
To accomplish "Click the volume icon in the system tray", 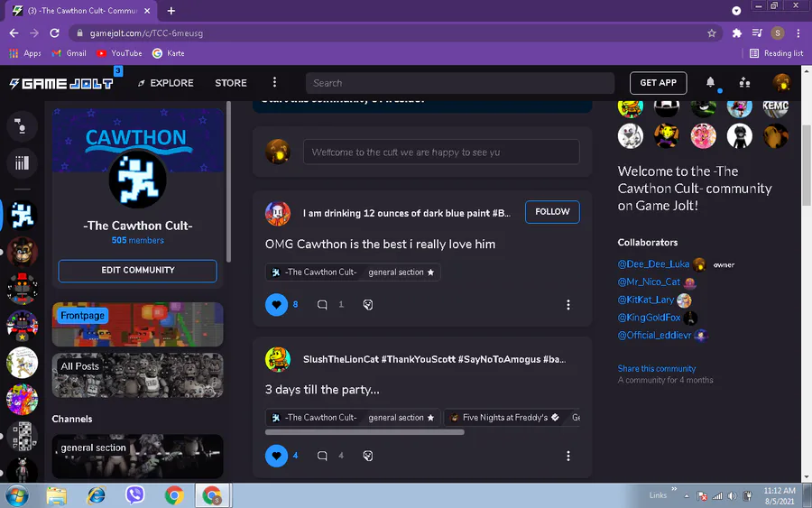I will pyautogui.click(x=732, y=496).
